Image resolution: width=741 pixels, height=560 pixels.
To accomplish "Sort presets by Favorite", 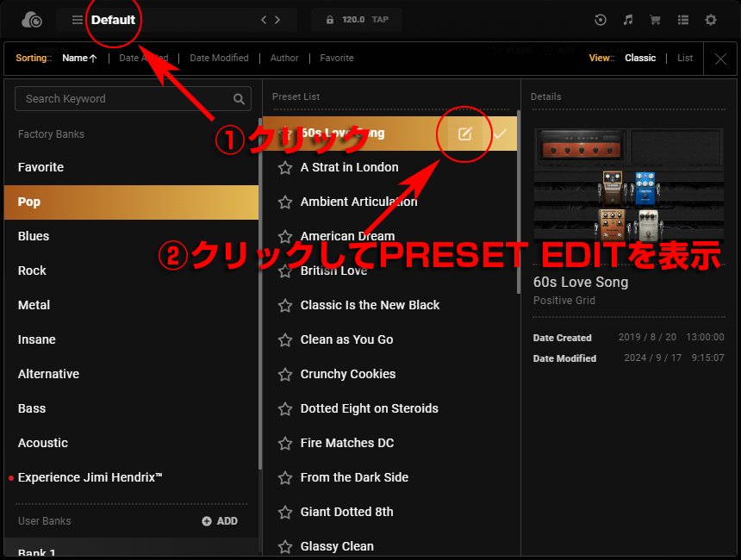I will [x=337, y=58].
